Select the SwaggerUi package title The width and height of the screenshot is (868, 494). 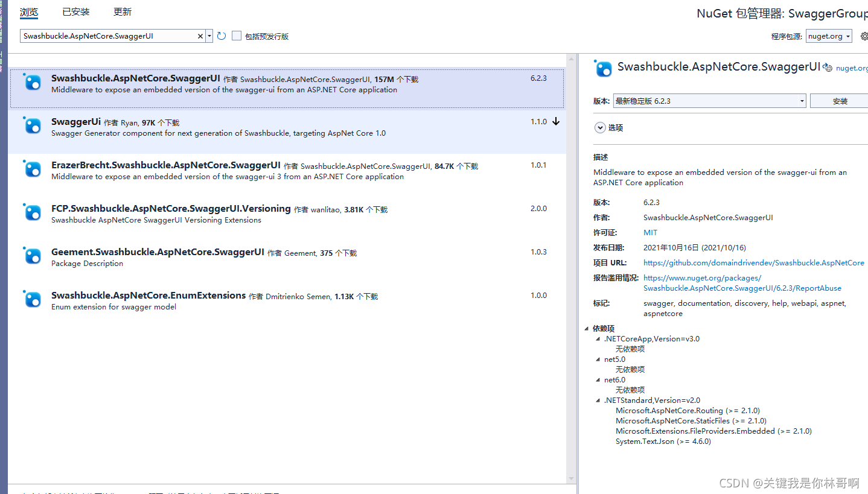[x=76, y=122]
